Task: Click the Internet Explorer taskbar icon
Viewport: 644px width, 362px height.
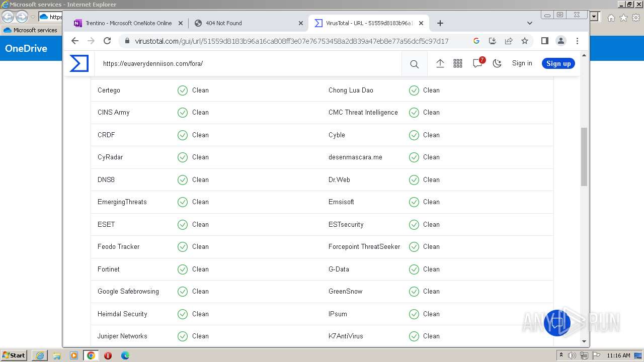Action: tap(40, 355)
